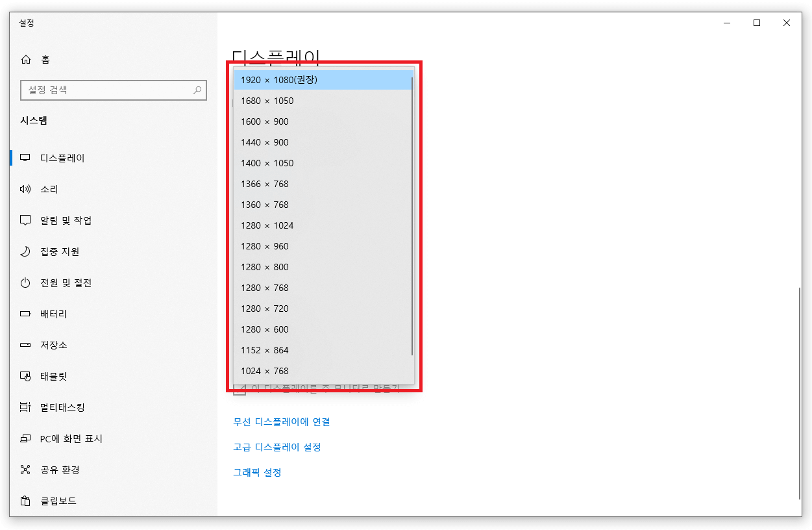Pick 1366 × 768 from list

(323, 184)
